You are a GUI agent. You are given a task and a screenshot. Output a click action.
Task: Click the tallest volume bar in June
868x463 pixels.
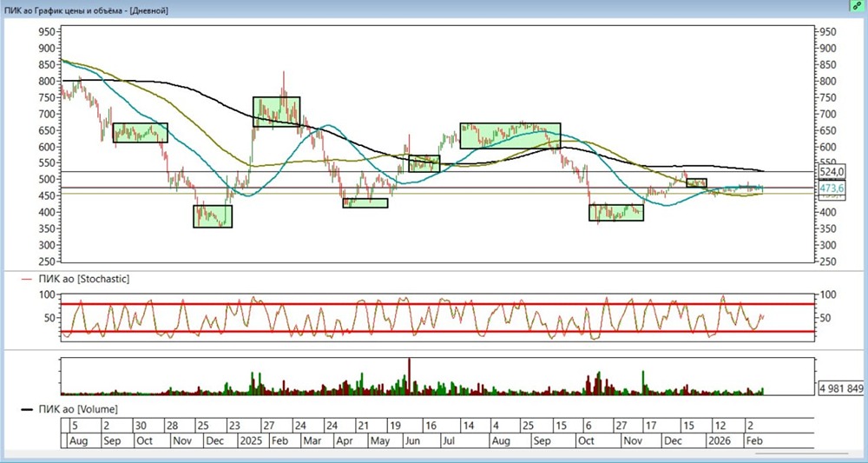click(x=409, y=376)
